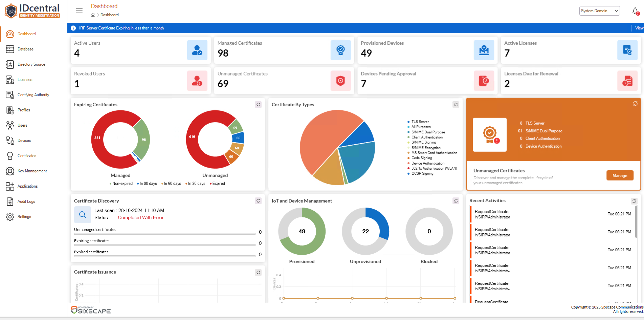Open Audit Logs from sidebar
The width and height of the screenshot is (644, 320).
click(x=26, y=201)
